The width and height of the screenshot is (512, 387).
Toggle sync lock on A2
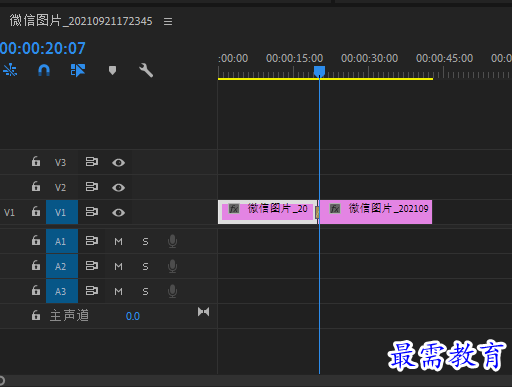(92, 266)
